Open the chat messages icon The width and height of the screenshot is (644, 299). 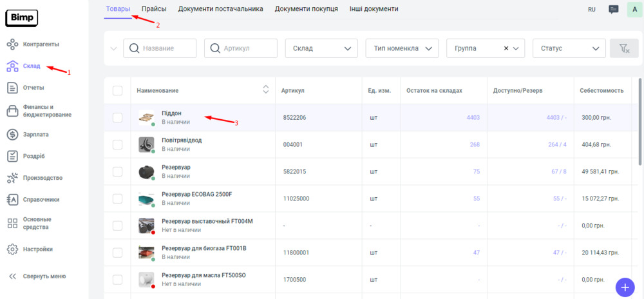pos(613,10)
